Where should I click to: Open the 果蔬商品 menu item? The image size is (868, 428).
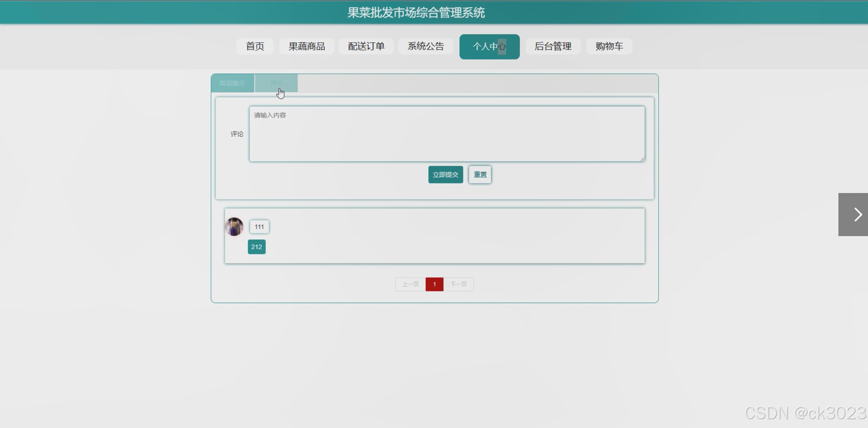pyautogui.click(x=307, y=47)
